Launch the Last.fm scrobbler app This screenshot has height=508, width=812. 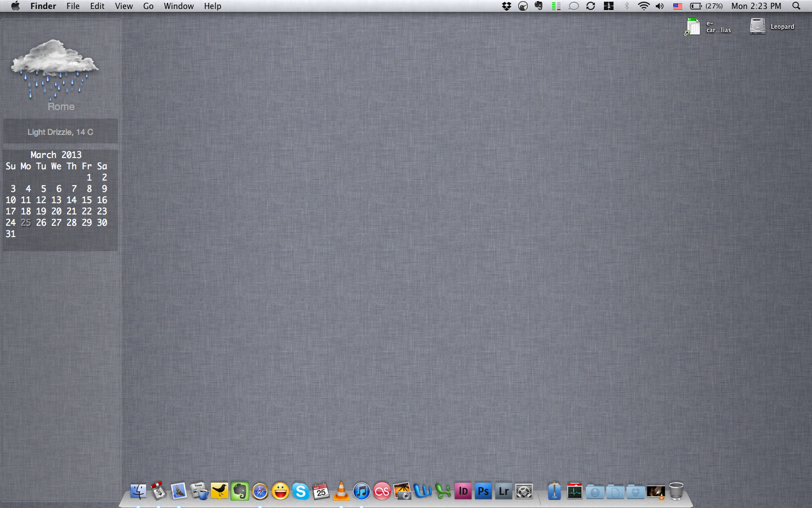tap(382, 491)
